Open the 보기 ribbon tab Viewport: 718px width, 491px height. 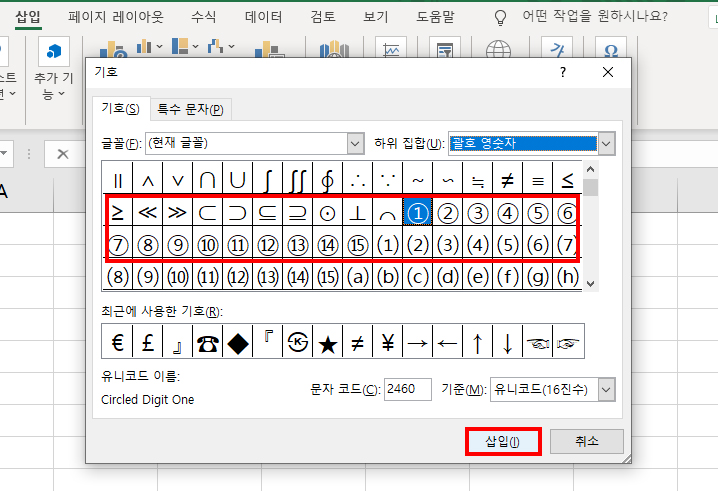click(375, 17)
